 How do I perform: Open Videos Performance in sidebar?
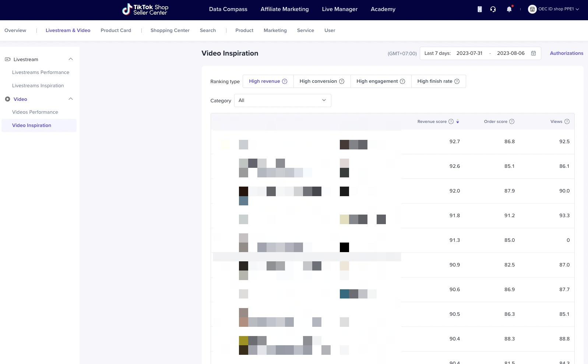35,112
